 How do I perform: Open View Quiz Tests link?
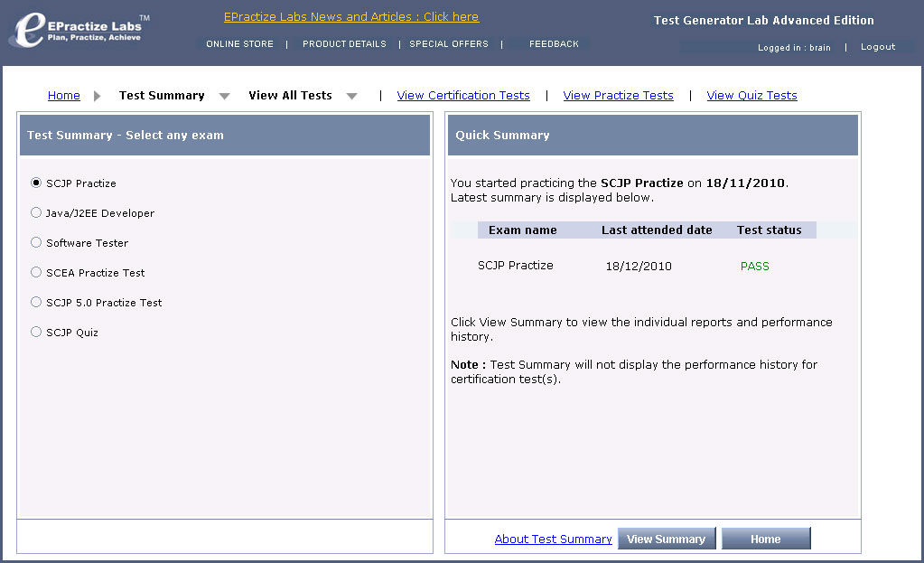tap(751, 96)
